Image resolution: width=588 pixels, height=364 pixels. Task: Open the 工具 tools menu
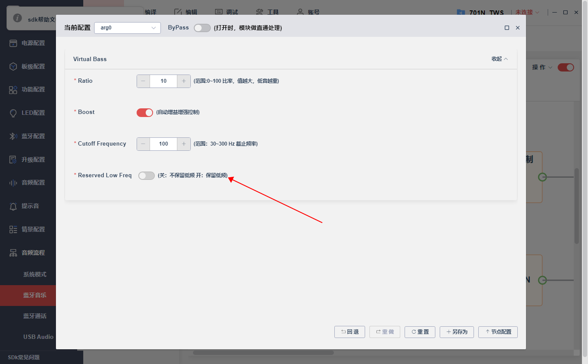point(267,12)
